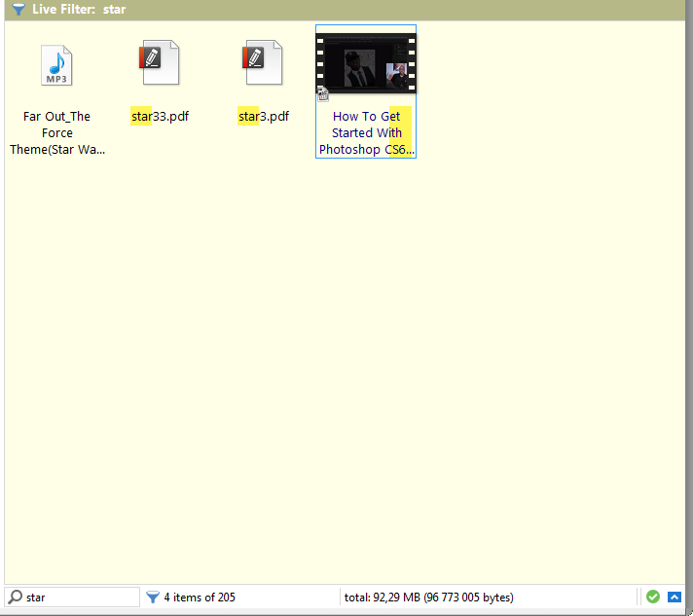
Task: Click the small overlay icon on video thumbnail
Action: (x=323, y=94)
